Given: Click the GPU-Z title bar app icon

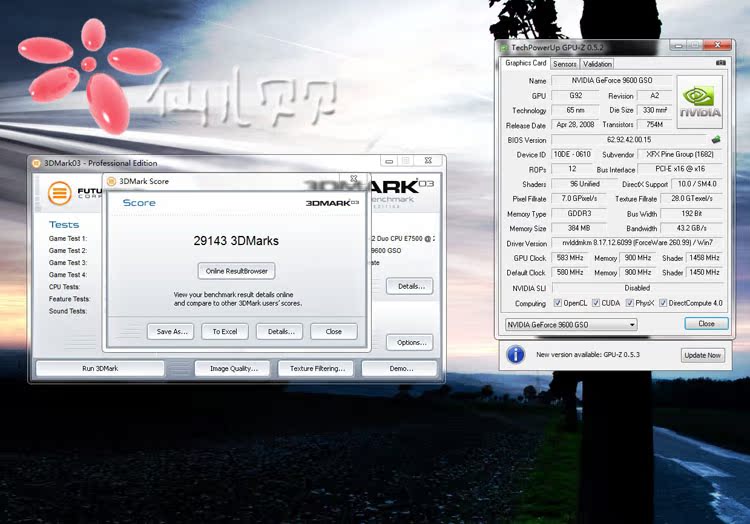Looking at the screenshot, I should pos(504,47).
